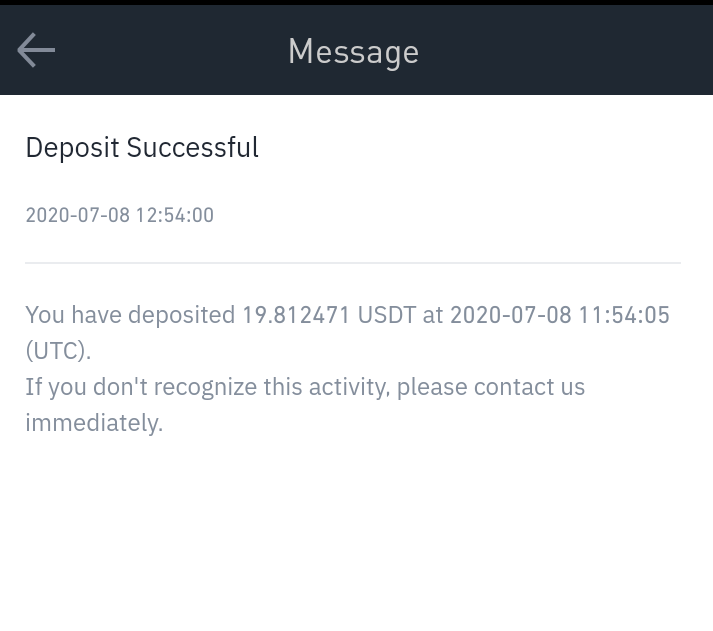Click the 11:54:05 deposit time

(624, 315)
